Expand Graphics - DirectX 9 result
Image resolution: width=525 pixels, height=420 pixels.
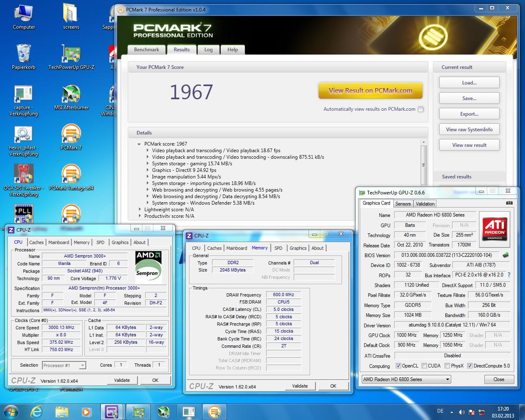(x=148, y=170)
